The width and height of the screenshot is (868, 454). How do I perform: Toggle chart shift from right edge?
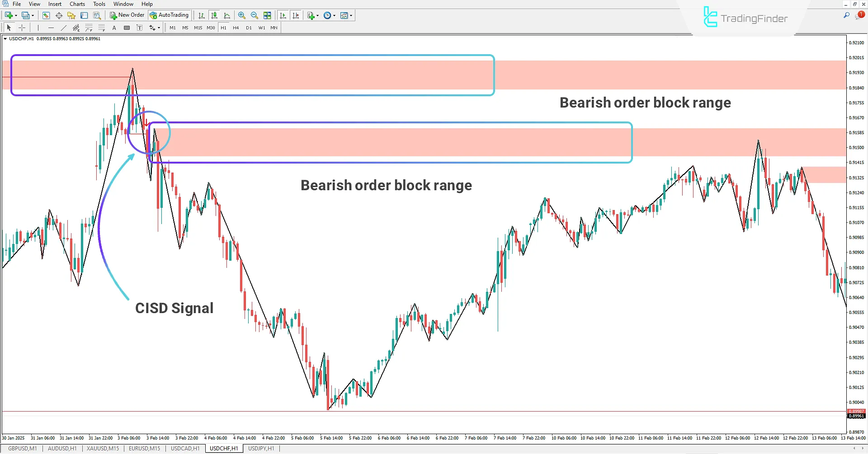[296, 15]
